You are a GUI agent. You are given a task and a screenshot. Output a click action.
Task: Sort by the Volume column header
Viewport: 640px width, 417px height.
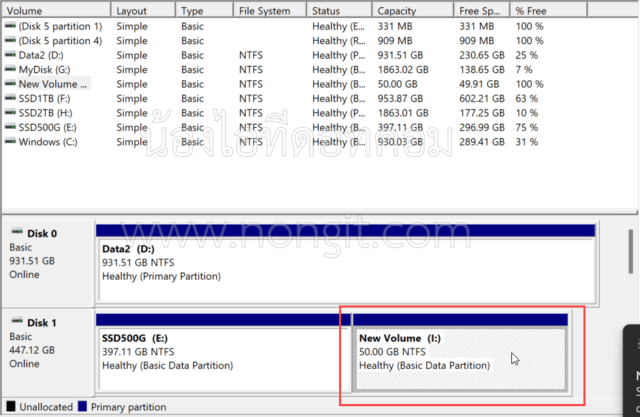[x=56, y=11]
